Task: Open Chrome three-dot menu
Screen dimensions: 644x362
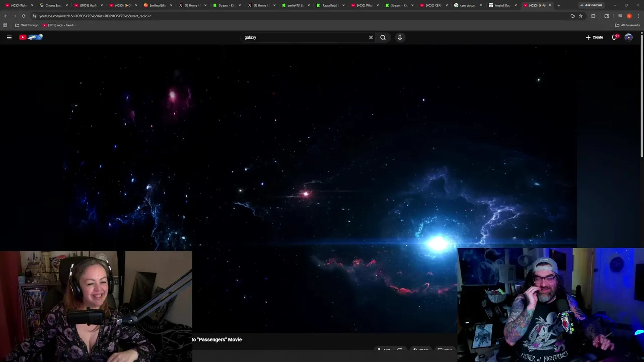Action: pos(638,16)
